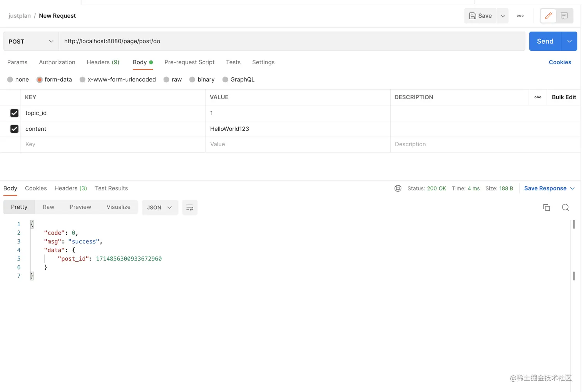Copy the response body using copy icon
This screenshot has width=582, height=392.
pyautogui.click(x=546, y=207)
